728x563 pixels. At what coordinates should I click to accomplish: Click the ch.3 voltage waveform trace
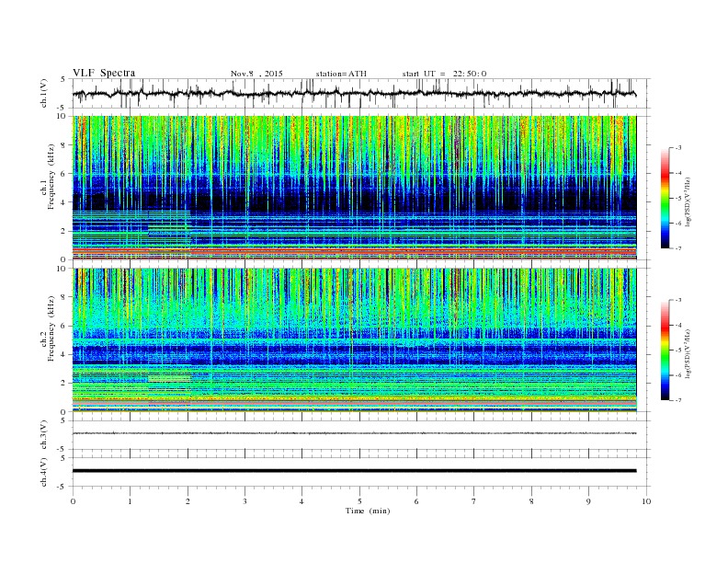354,433
